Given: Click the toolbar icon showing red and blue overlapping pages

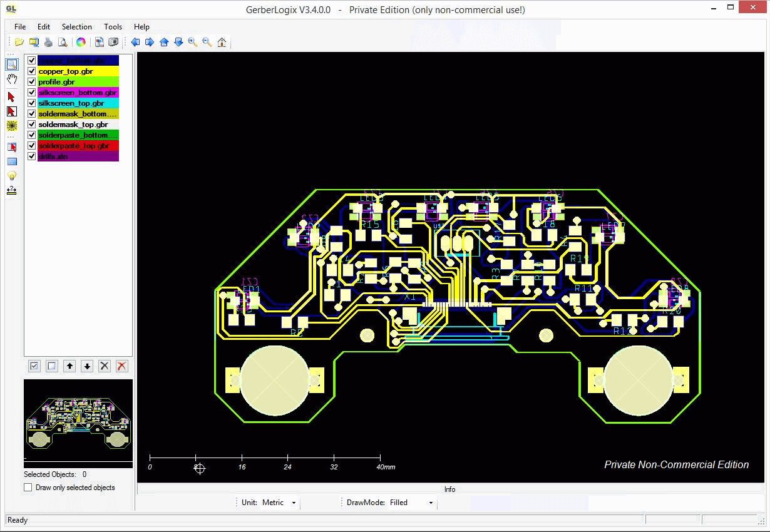Looking at the screenshot, I should pyautogui.click(x=99, y=43).
